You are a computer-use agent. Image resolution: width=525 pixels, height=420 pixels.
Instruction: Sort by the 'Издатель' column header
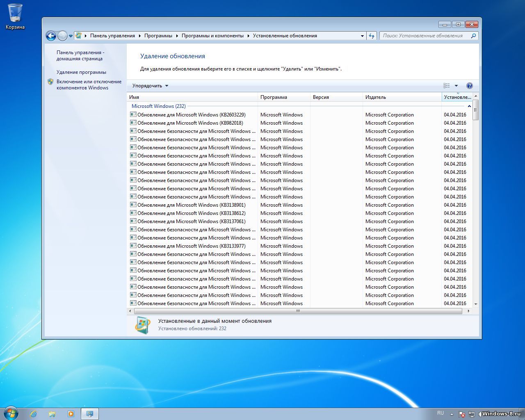pos(402,97)
